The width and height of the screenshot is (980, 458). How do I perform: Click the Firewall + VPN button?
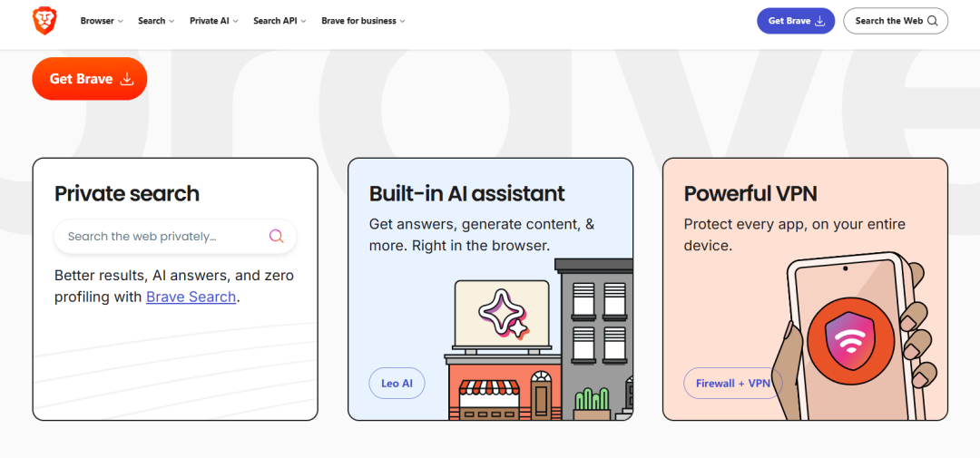tap(733, 383)
